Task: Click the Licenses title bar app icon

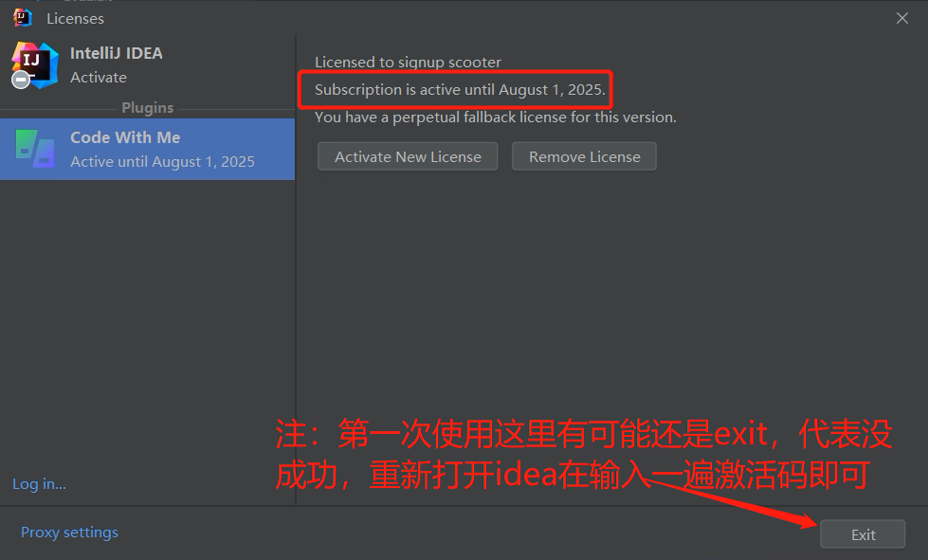Action: tap(23, 18)
